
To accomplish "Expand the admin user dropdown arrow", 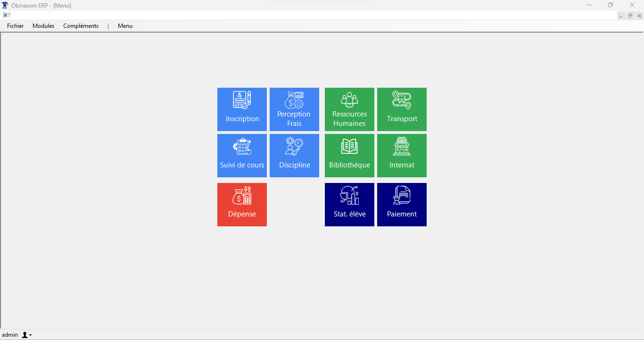I will pyautogui.click(x=31, y=335).
